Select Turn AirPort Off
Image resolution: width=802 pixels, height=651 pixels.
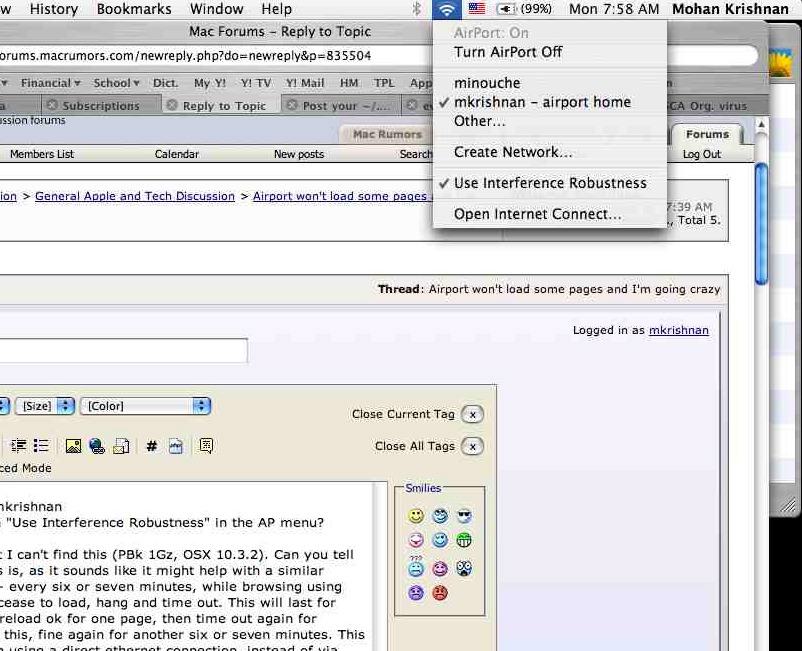[x=550, y=52]
